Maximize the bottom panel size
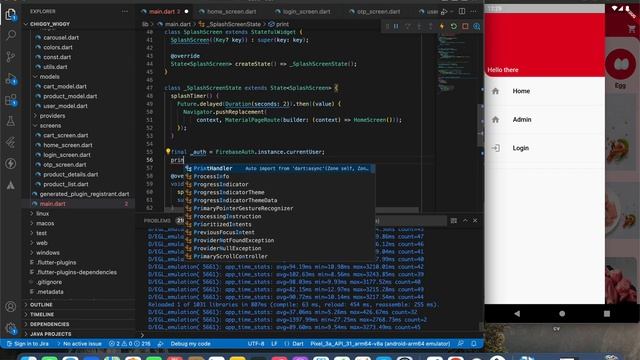 tap(465, 220)
